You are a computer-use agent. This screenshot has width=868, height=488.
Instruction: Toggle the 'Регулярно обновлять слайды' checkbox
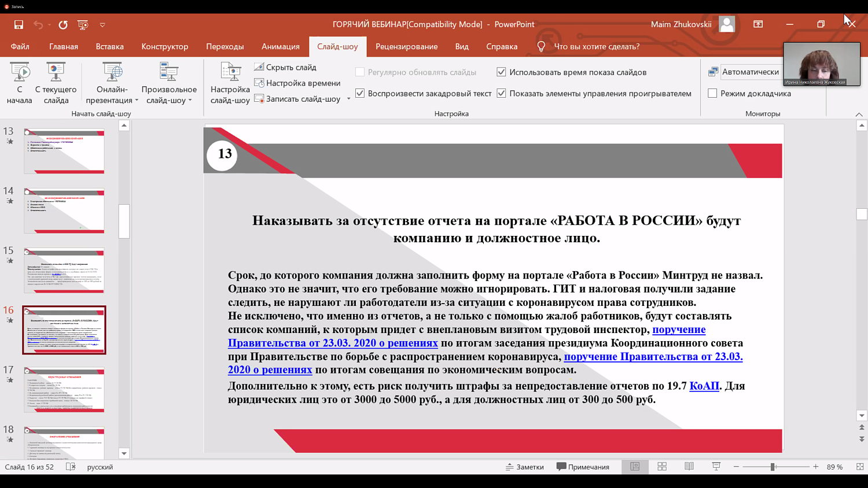(x=360, y=72)
